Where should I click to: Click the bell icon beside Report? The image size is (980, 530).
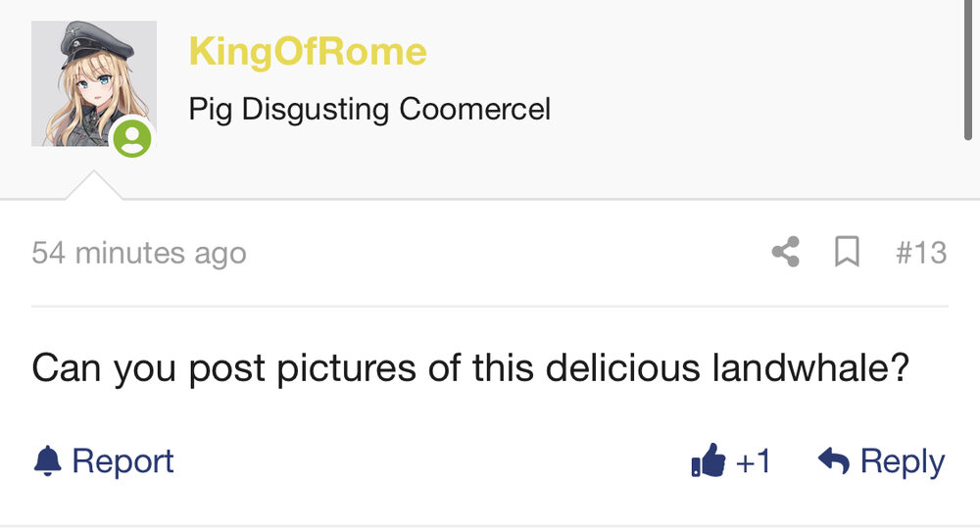pos(47,461)
